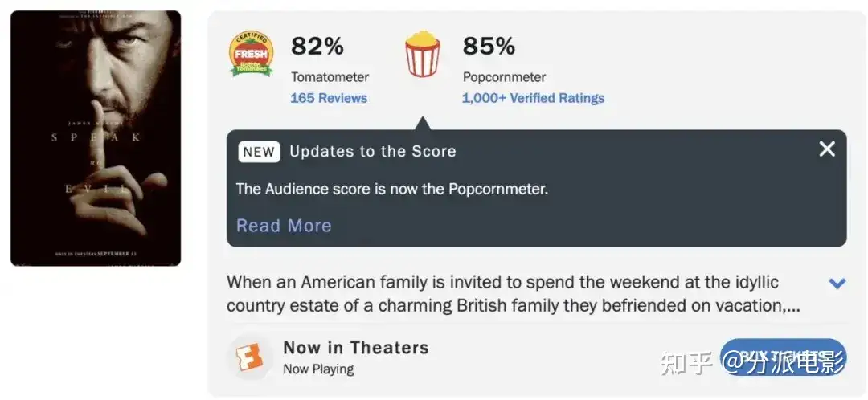Image resolution: width=868 pixels, height=400 pixels.
Task: Click the red popcorn bucket icon
Action: coord(423,55)
